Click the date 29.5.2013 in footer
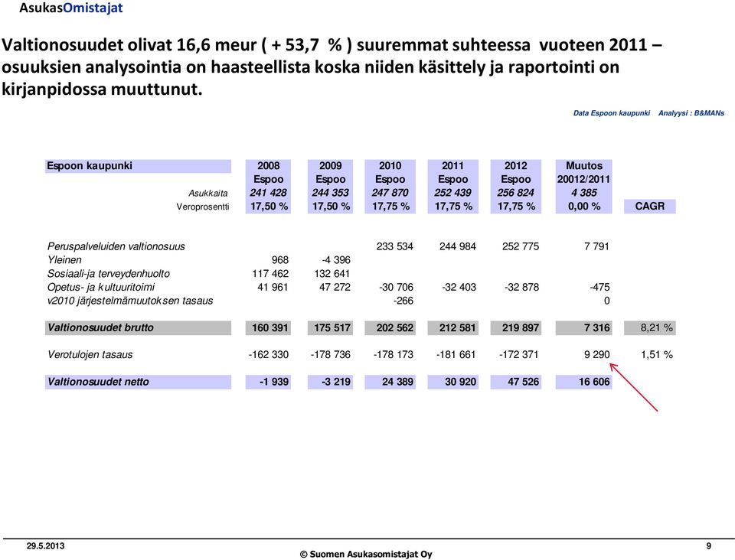Viewport: 735px width, 560px height. coord(45,546)
